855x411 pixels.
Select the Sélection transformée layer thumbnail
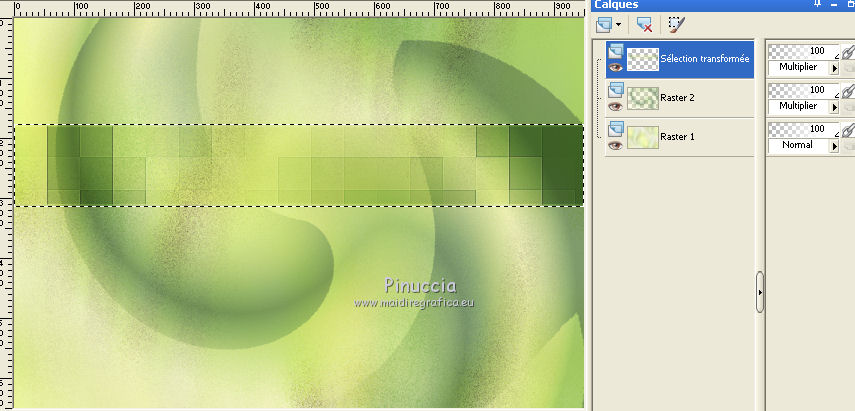[x=643, y=59]
